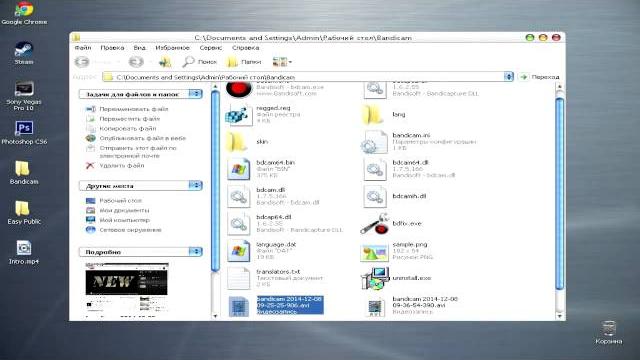Click the address bar path field
The height and width of the screenshot is (360, 640).
(303, 77)
